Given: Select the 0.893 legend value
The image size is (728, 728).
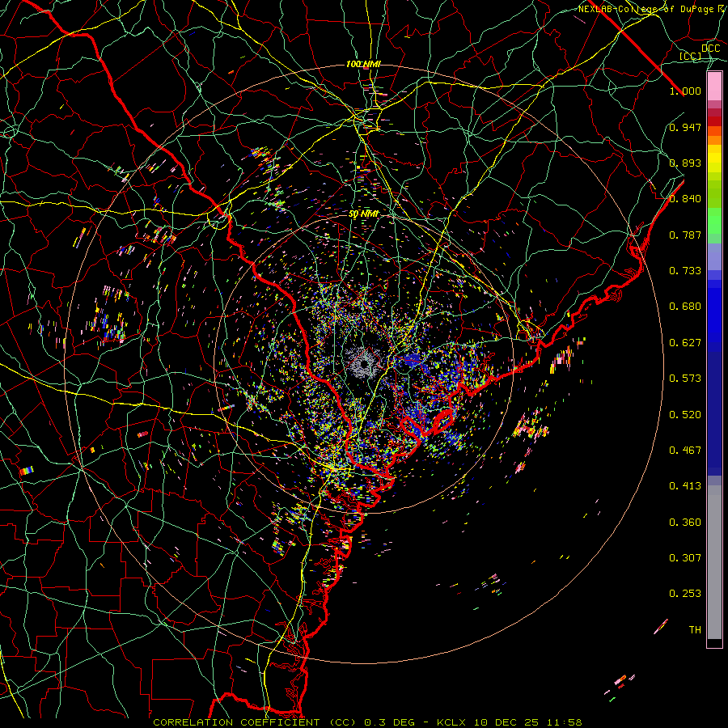Looking at the screenshot, I should tap(685, 163).
